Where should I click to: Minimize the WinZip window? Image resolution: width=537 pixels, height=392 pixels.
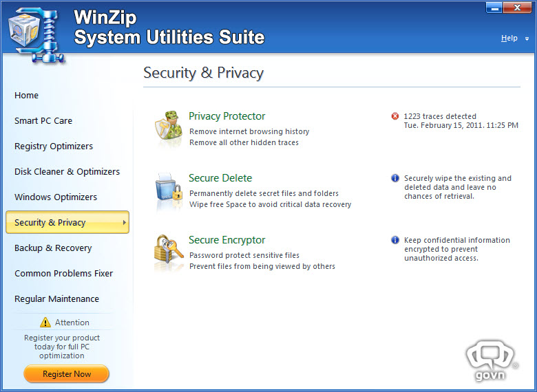pos(494,8)
